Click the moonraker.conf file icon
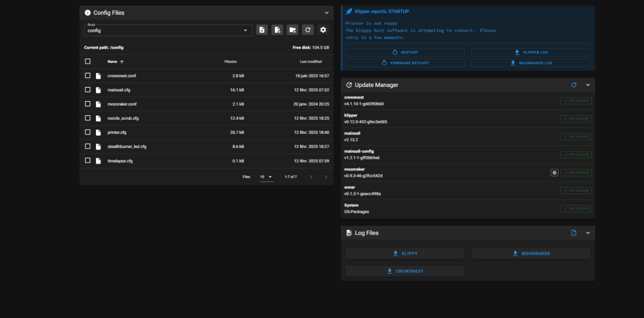Image resolution: width=644 pixels, height=318 pixels. click(x=98, y=104)
